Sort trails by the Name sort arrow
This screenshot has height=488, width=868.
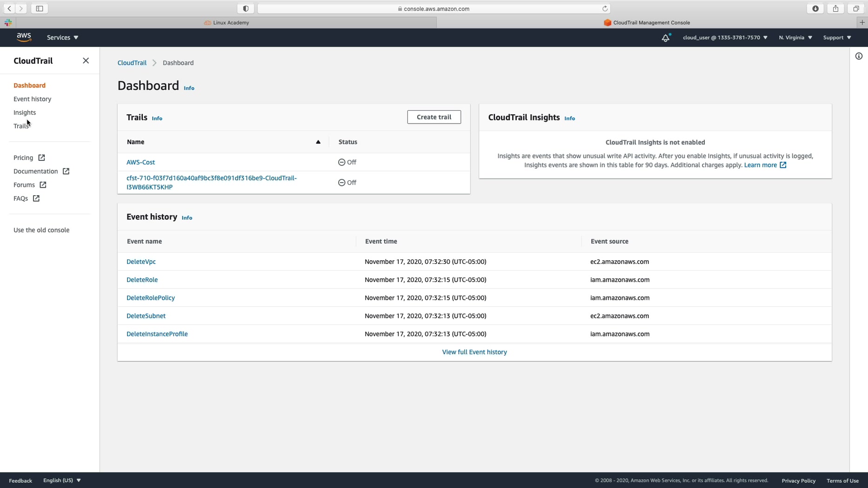click(x=318, y=142)
